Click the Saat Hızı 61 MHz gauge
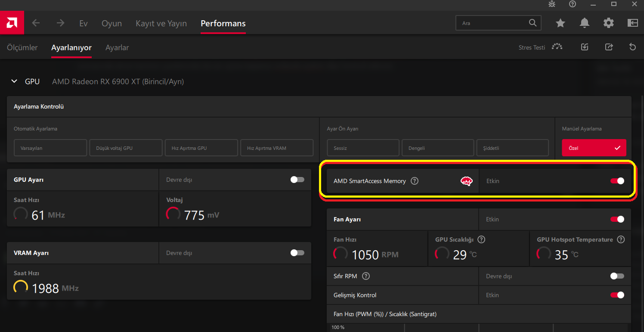This screenshot has width=644, height=332. point(21,214)
